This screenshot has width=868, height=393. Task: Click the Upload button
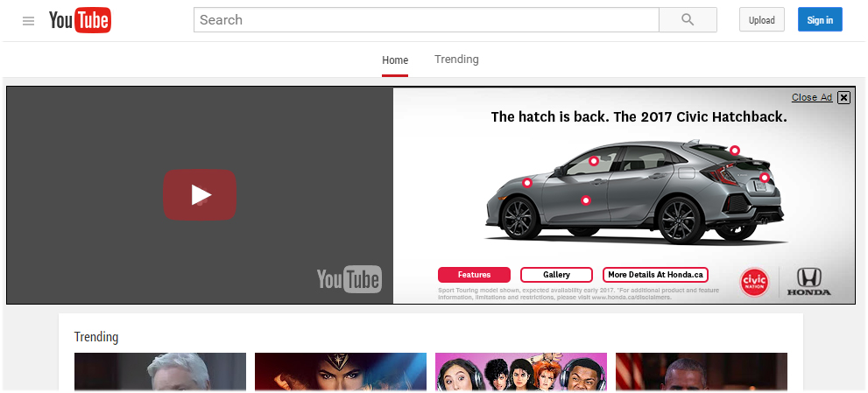pyautogui.click(x=762, y=20)
